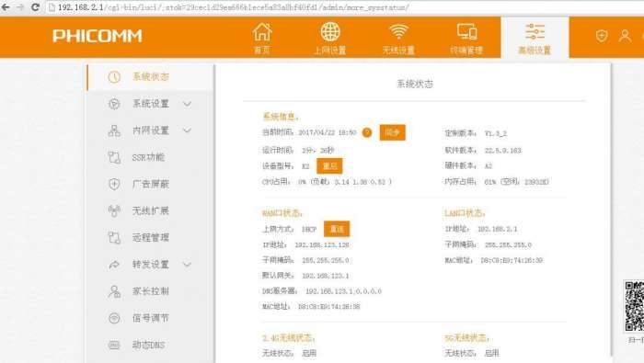Click the shield security icon in header
Image resolution: width=644 pixels, height=363 pixels.
pos(602,36)
